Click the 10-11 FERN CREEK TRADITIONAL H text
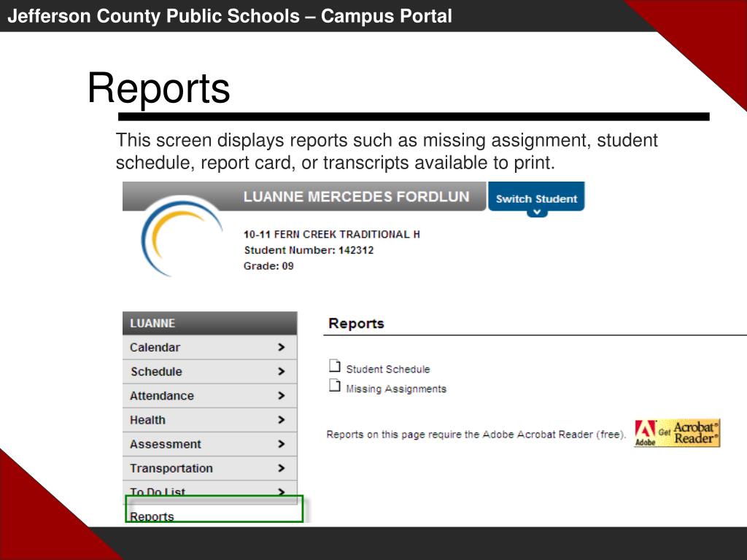This screenshot has width=747, height=560. [x=332, y=234]
